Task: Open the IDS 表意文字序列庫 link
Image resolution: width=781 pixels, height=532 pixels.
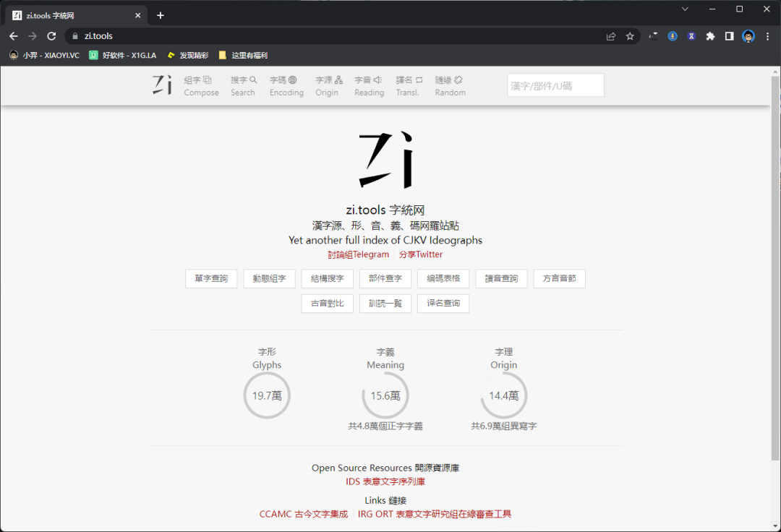Action: (x=385, y=481)
